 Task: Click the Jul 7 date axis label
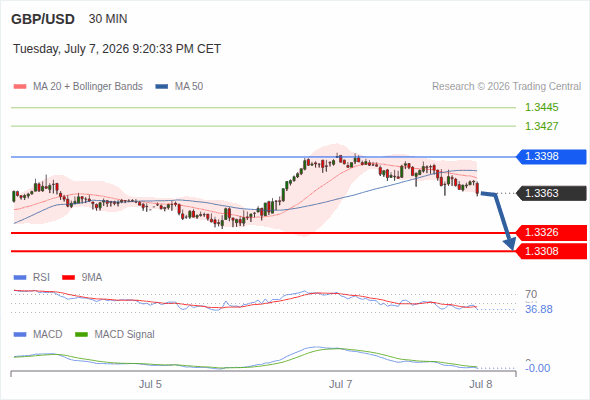341,384
